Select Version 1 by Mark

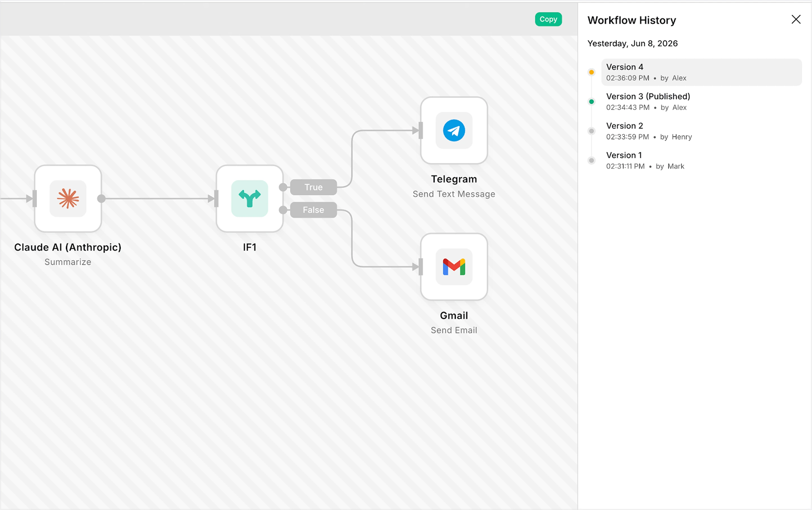pos(701,160)
